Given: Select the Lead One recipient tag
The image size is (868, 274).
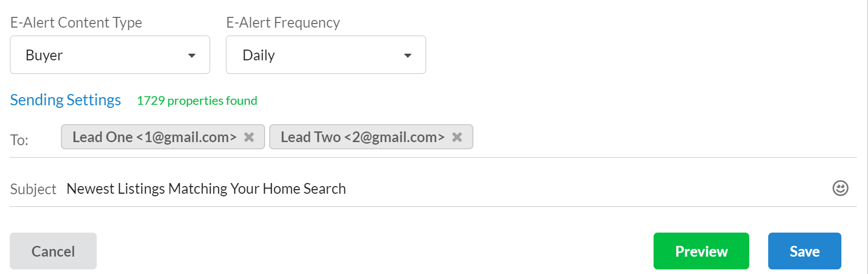Looking at the screenshot, I should [x=154, y=137].
